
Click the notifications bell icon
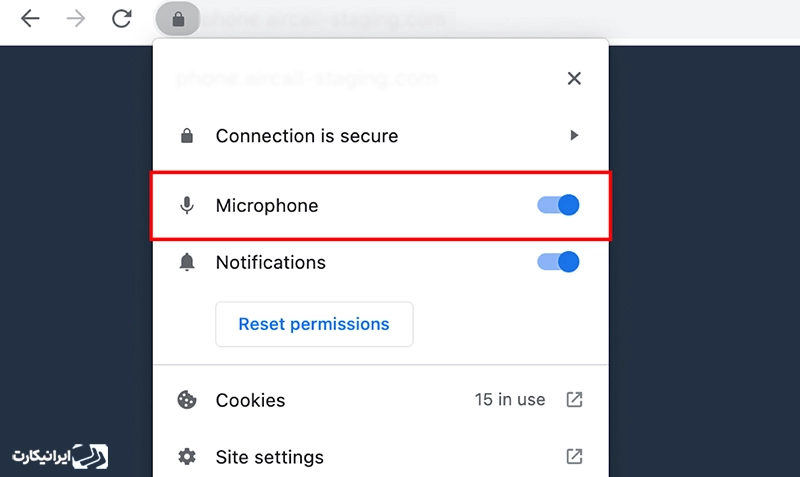pos(187,262)
